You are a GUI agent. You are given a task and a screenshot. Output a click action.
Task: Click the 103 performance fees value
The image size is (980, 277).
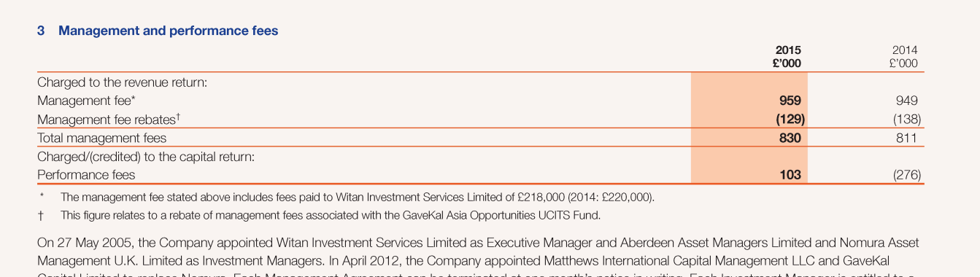pyautogui.click(x=790, y=175)
